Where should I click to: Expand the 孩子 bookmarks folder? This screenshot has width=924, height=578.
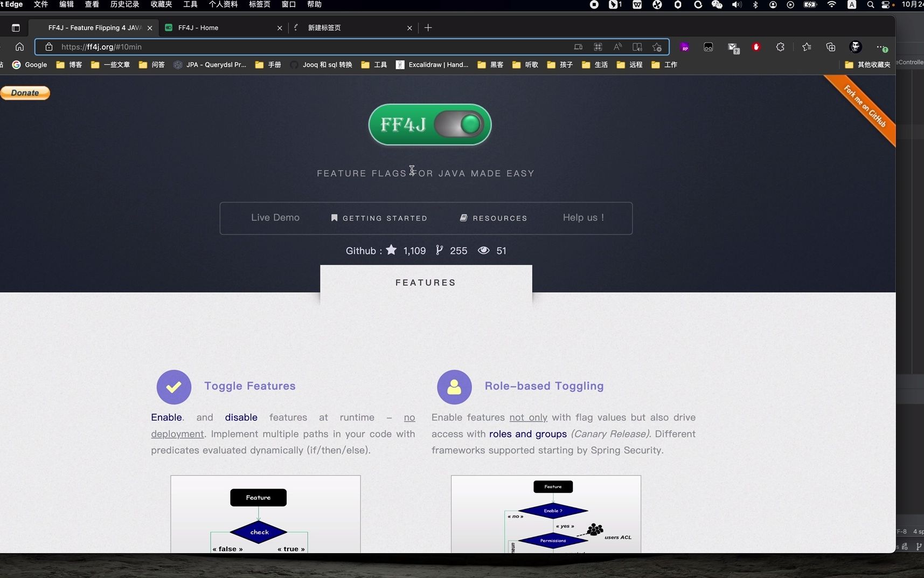click(x=560, y=65)
